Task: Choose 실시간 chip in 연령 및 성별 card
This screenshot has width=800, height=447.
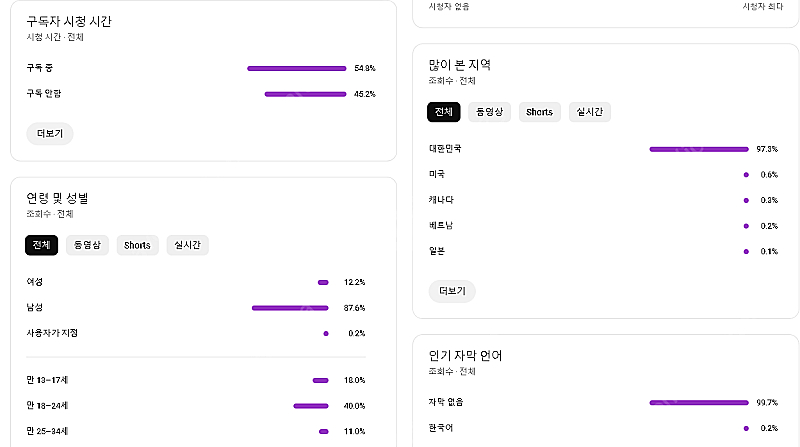Action: pyautogui.click(x=187, y=245)
